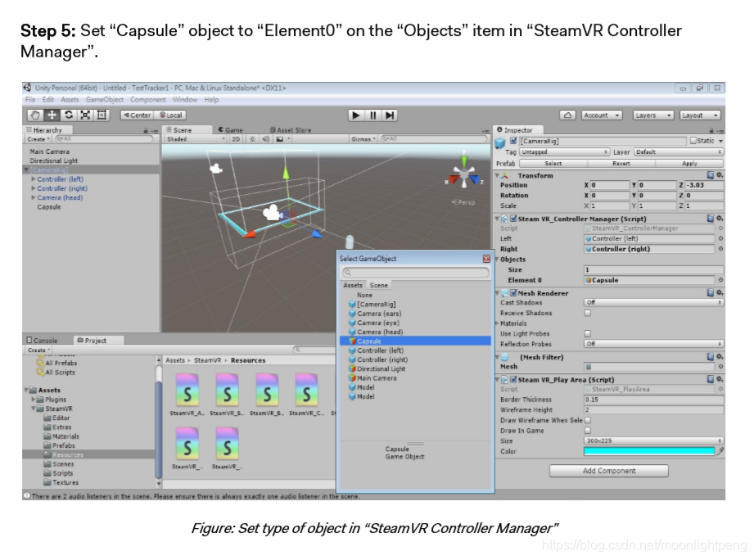Enable Draw In Game checkbox

click(x=588, y=431)
